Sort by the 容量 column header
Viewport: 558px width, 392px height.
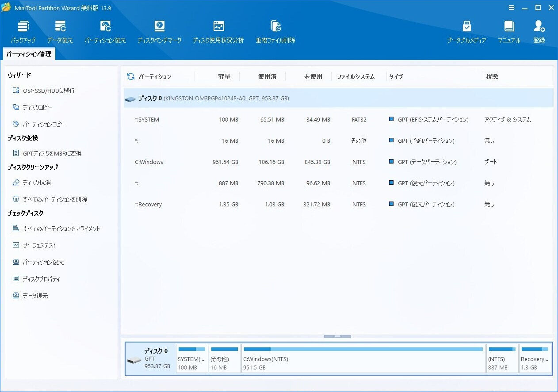click(x=224, y=76)
